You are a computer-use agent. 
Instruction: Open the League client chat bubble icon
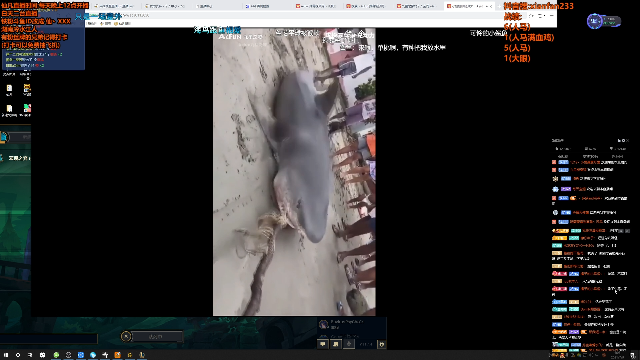pos(323,344)
